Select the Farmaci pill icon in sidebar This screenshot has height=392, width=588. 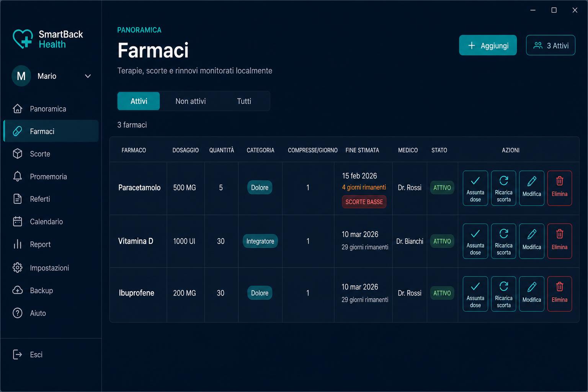18,131
